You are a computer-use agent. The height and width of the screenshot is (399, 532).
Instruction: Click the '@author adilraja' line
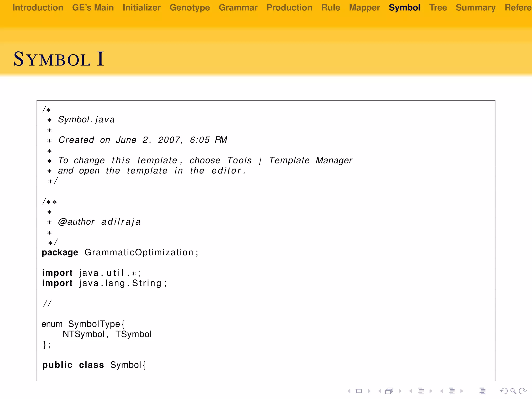(99, 222)
